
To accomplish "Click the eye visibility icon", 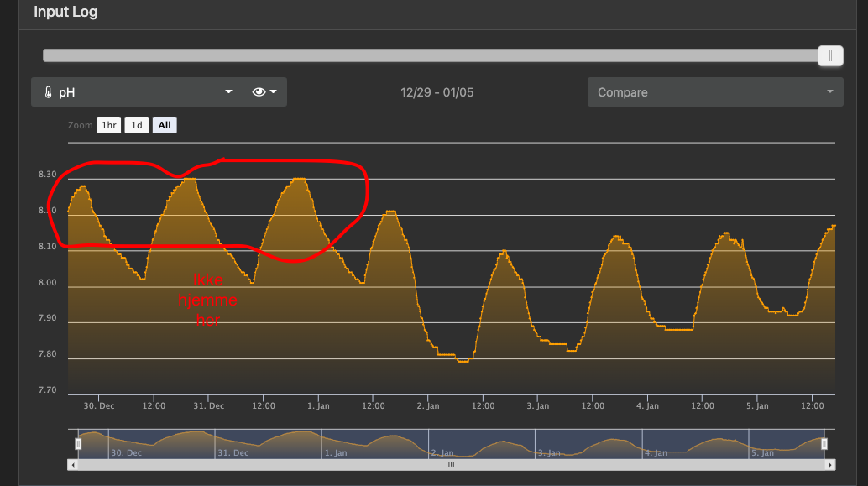I will click(x=259, y=92).
